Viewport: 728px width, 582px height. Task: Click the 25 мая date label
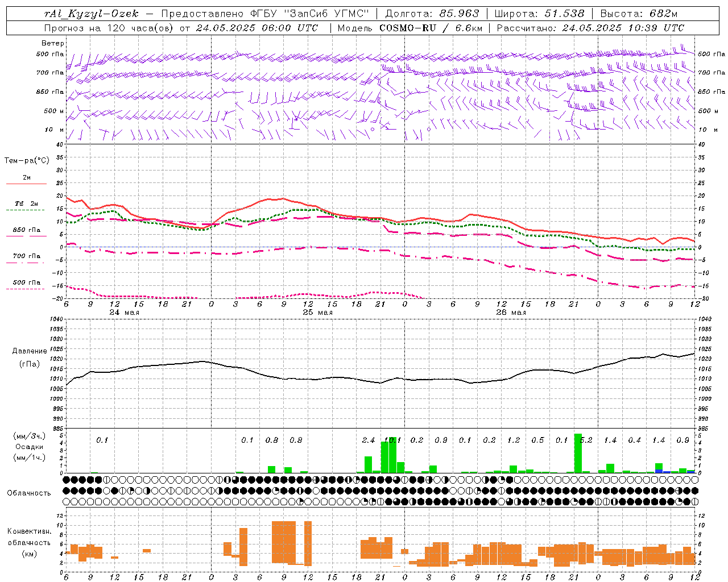pos(318,313)
